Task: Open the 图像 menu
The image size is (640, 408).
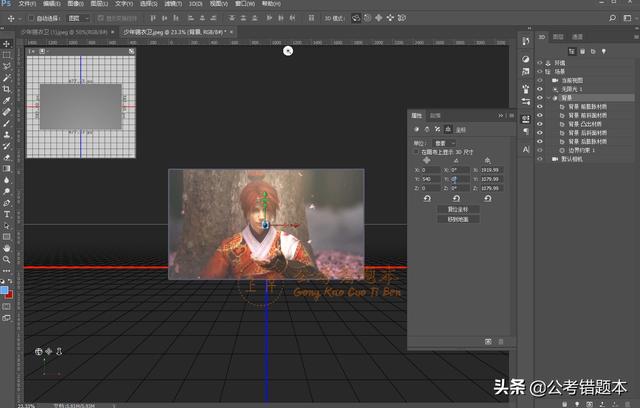Action: point(75,4)
